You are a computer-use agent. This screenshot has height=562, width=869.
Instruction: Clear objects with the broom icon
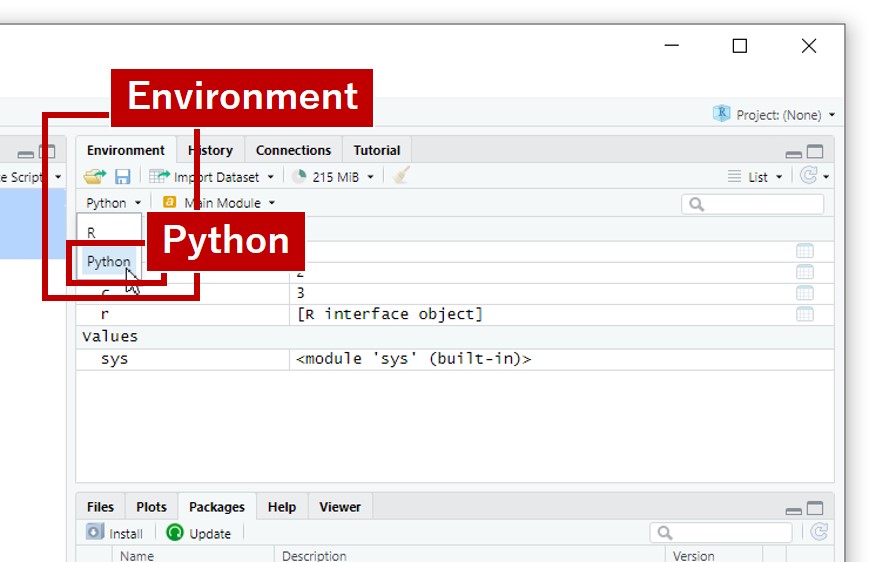point(401,177)
